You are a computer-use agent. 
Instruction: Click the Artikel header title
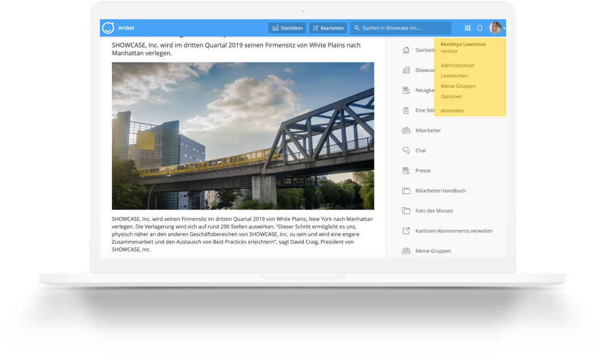pos(126,28)
